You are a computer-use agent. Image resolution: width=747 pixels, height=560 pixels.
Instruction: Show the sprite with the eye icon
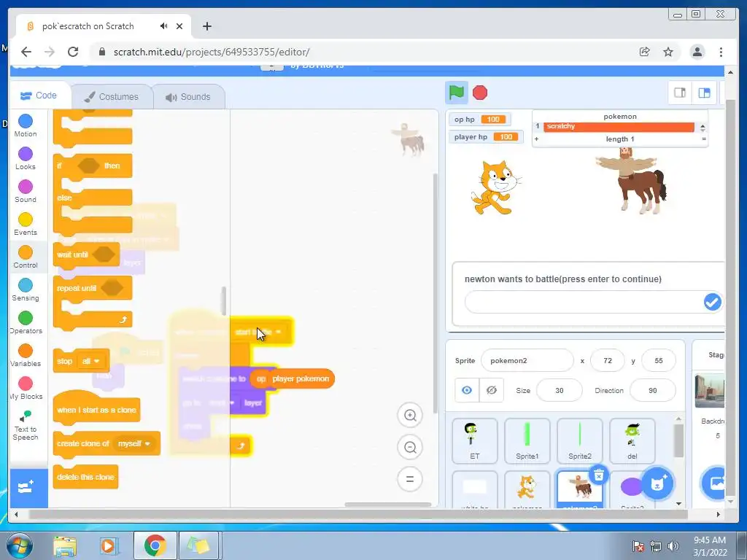467,390
